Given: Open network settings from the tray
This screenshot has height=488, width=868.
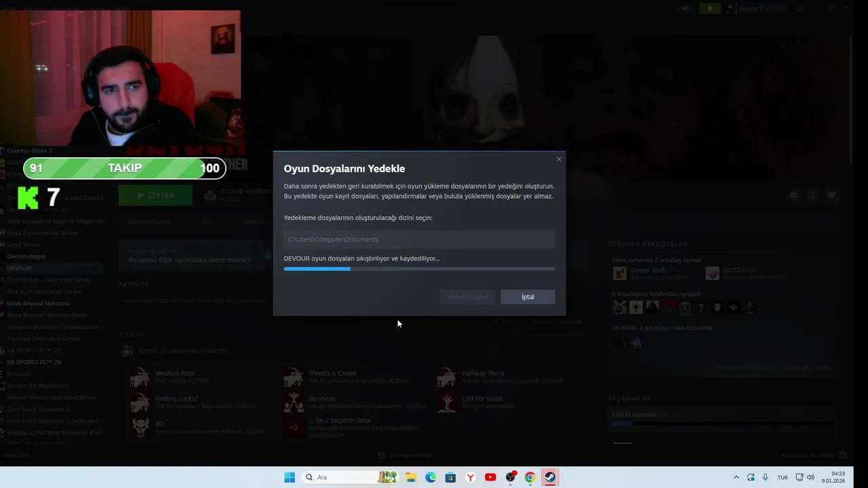Looking at the screenshot, I should pyautogui.click(x=800, y=477).
